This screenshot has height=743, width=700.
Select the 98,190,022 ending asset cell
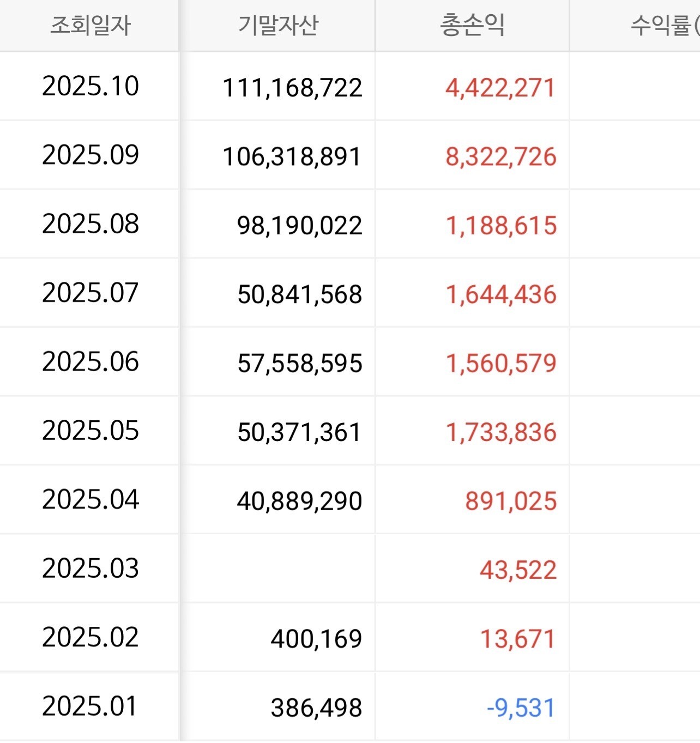299,226
